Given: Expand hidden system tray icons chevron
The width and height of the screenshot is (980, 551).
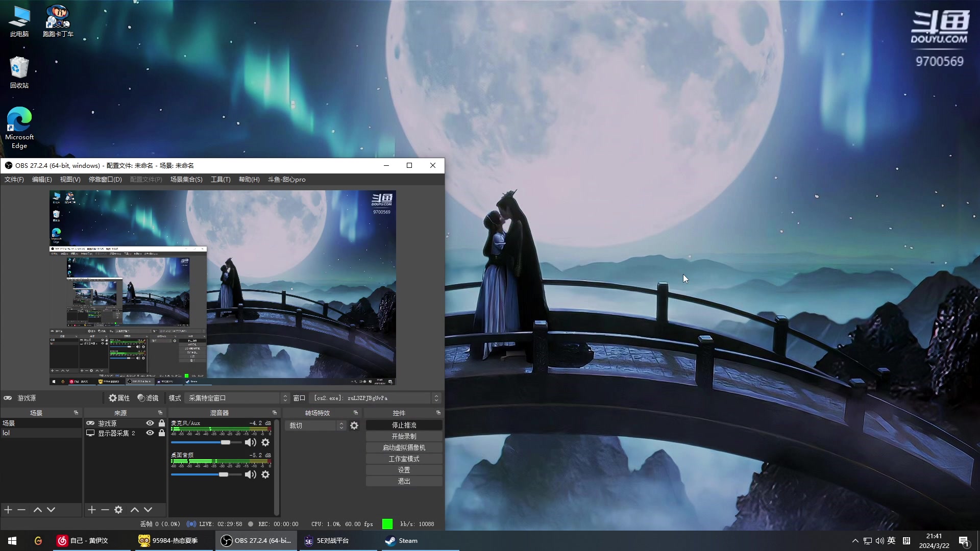Looking at the screenshot, I should tap(855, 541).
